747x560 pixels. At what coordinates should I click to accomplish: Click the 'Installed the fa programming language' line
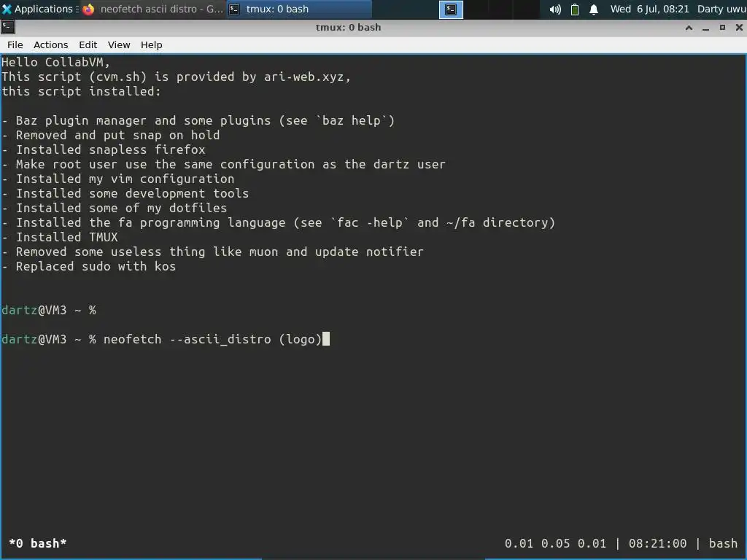point(278,223)
